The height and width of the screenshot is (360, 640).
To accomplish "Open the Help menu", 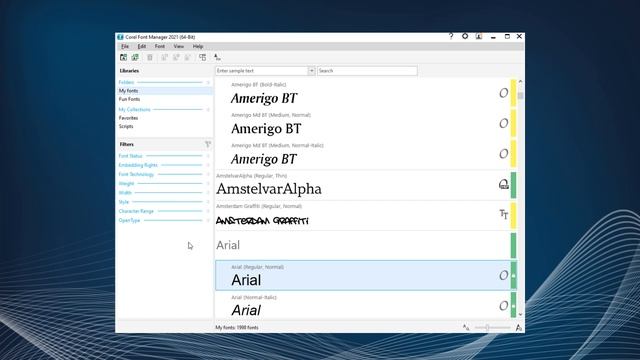I will coord(198,47).
